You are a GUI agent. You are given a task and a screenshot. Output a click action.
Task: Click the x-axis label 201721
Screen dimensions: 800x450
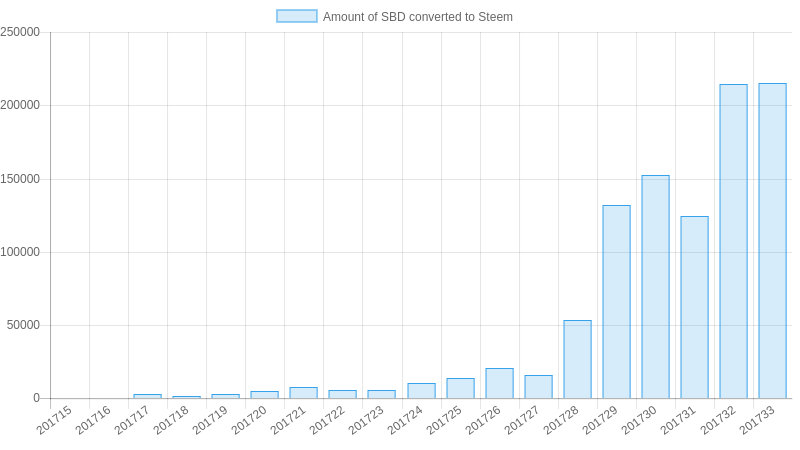[288, 420]
